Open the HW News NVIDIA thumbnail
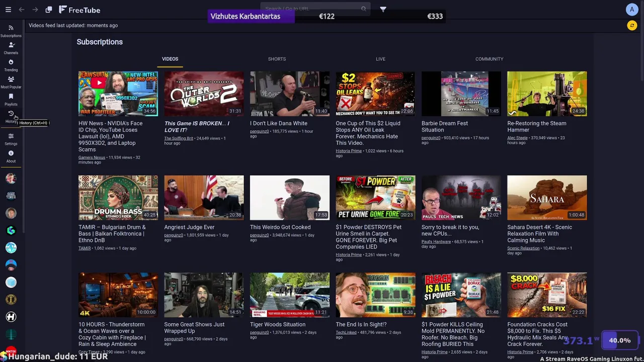The height and width of the screenshot is (362, 644). pos(118,94)
